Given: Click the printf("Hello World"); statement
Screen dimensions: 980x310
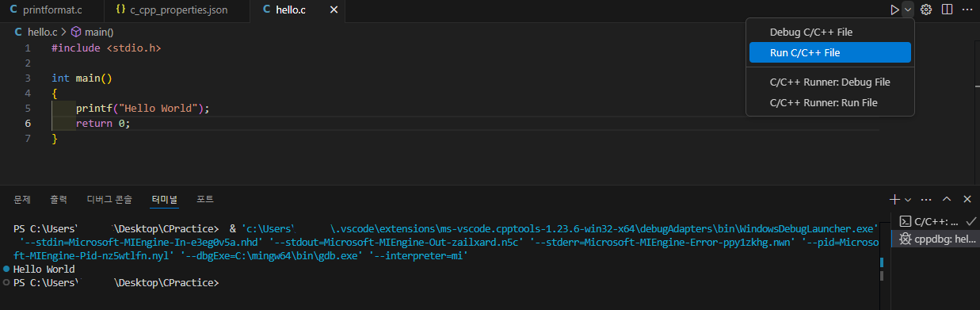Looking at the screenshot, I should [x=143, y=109].
